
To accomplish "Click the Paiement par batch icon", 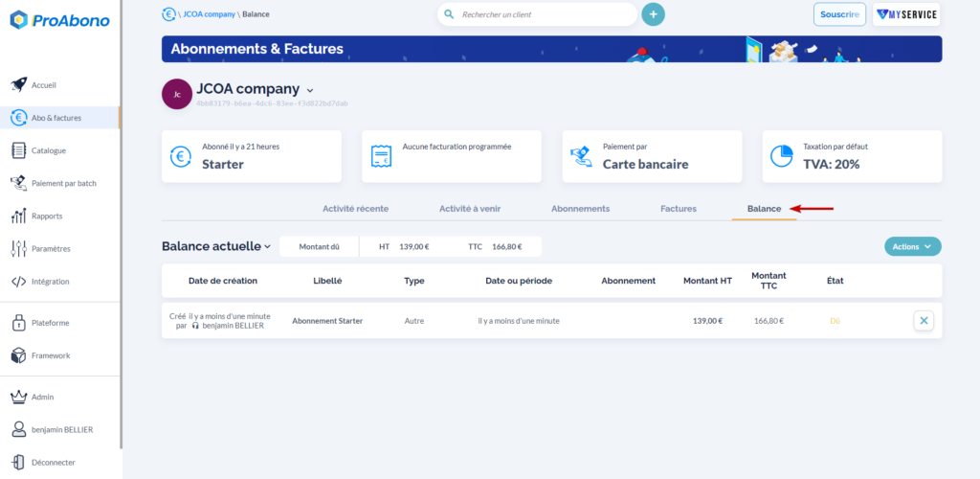I will [19, 183].
